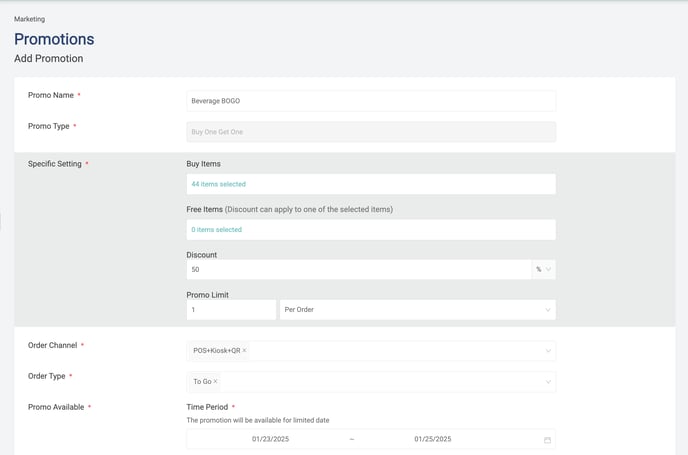Remove the POS+Kiosk+QR tag with its X

coord(244,351)
